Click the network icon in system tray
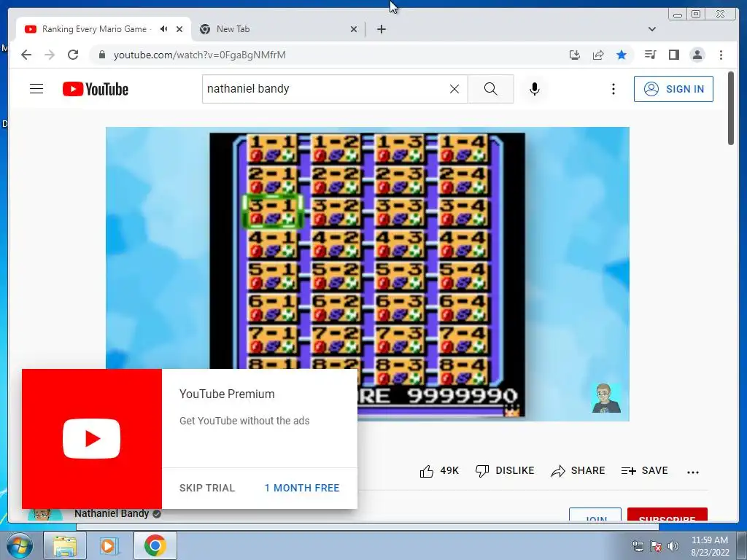Screen dimensions: 747x560 (x=638, y=546)
